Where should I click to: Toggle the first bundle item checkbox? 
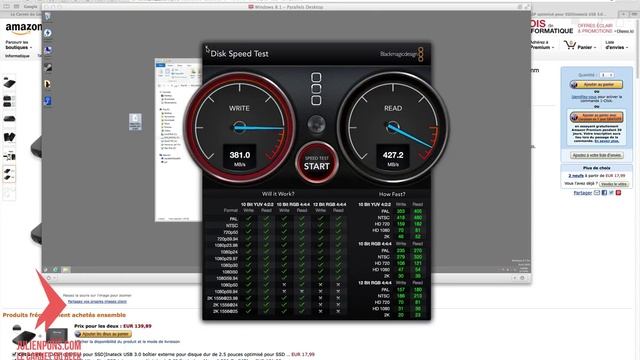coord(15,354)
